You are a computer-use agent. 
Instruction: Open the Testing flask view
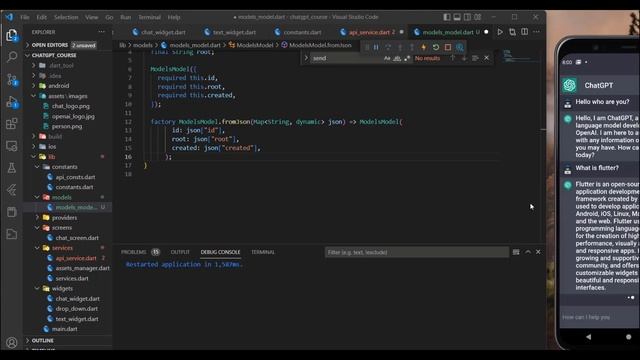(x=11, y=168)
